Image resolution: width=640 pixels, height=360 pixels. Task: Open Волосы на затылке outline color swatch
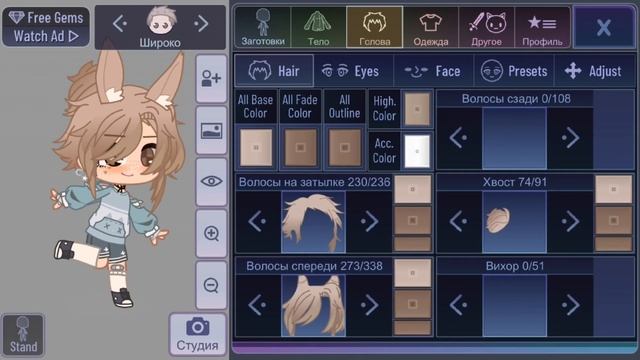click(413, 244)
